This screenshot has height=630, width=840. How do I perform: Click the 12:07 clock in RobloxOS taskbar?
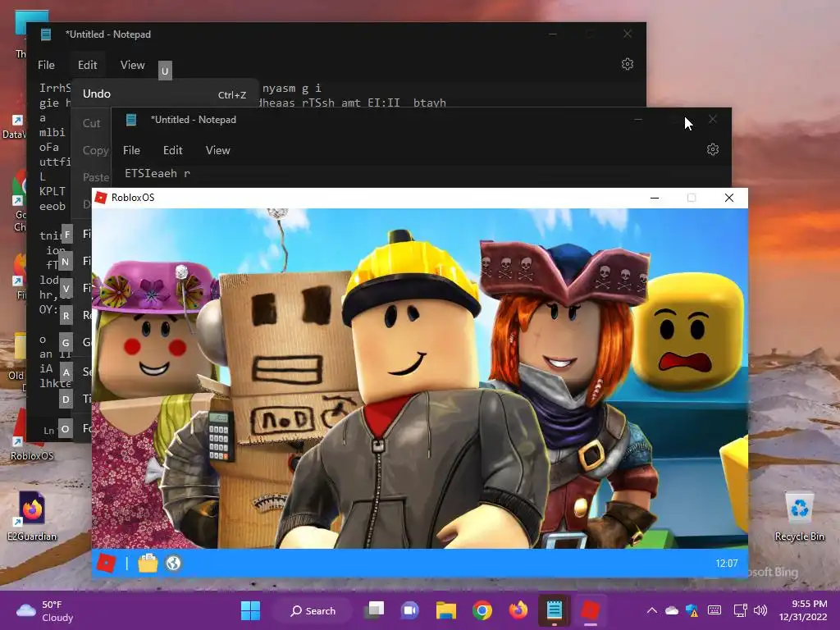pos(727,563)
